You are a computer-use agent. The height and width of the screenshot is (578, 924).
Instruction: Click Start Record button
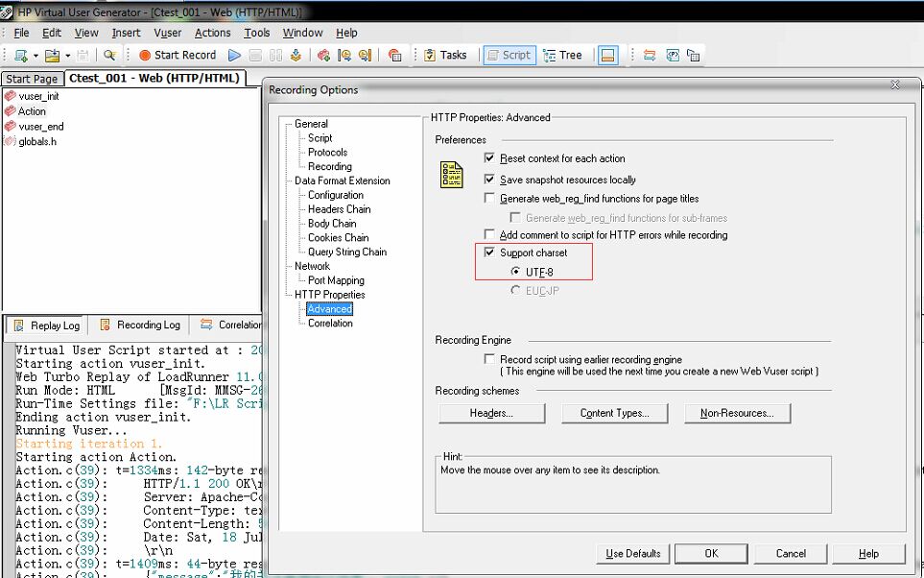178,55
